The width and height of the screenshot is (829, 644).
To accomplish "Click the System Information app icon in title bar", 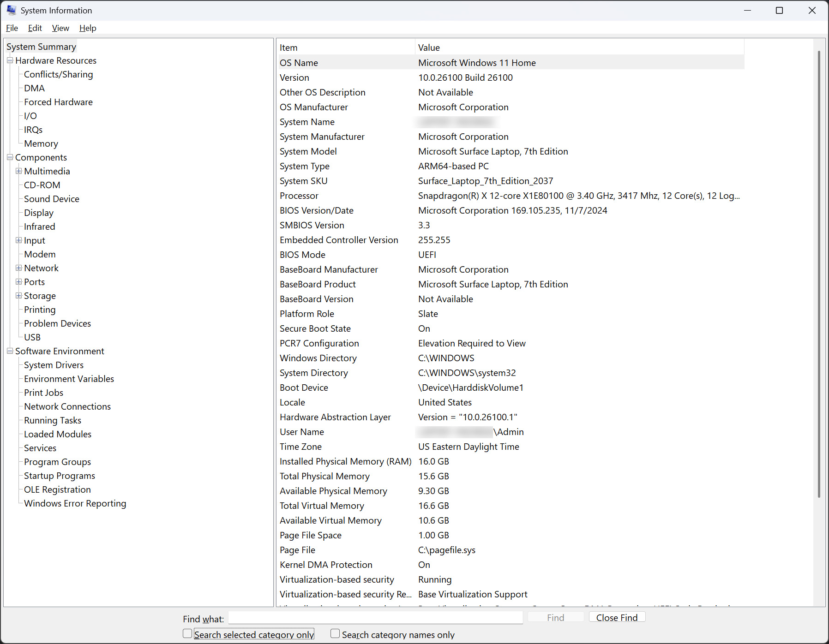I will (11, 10).
